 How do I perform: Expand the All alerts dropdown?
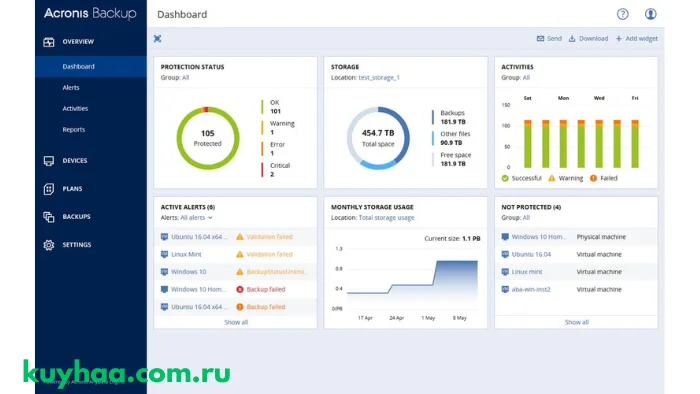coord(196,218)
